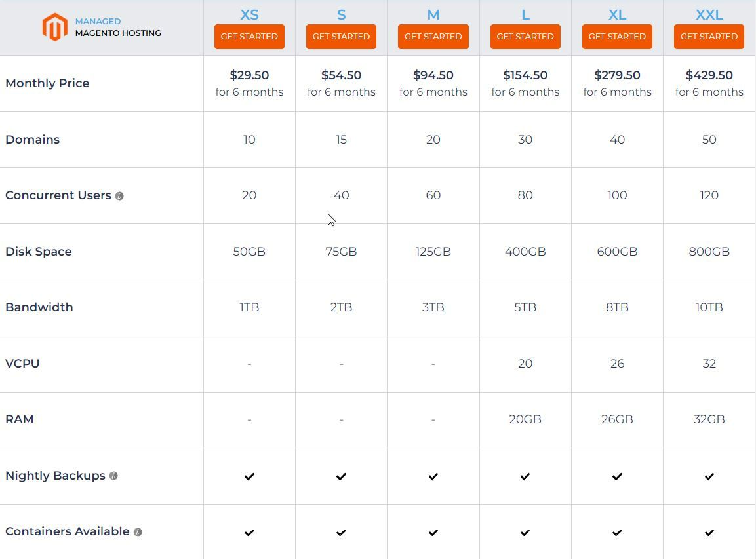
Task: Click the Disk Space row label
Action: pyautogui.click(x=39, y=251)
